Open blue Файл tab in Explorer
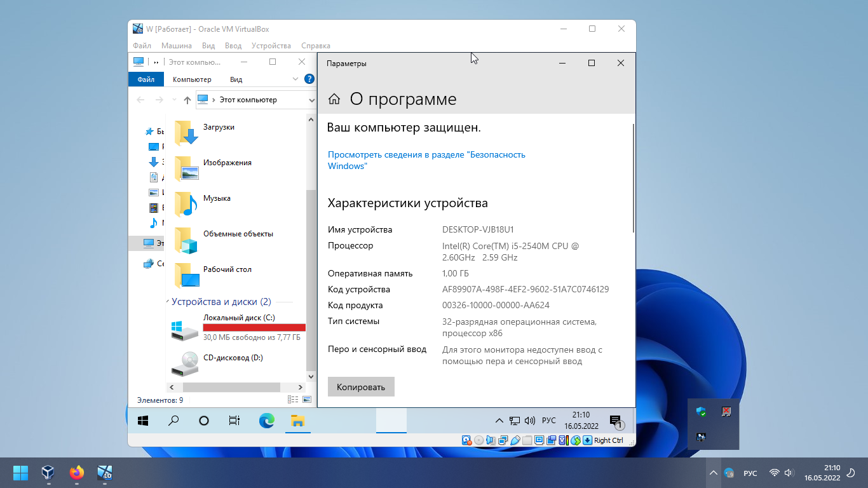Screen dimensions: 868x488 [146, 79]
